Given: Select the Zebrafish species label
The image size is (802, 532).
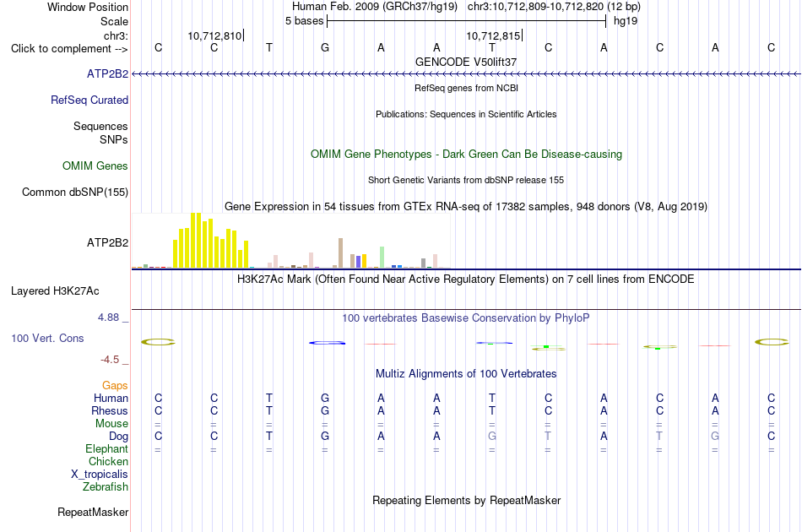Looking at the screenshot, I should (106, 487).
